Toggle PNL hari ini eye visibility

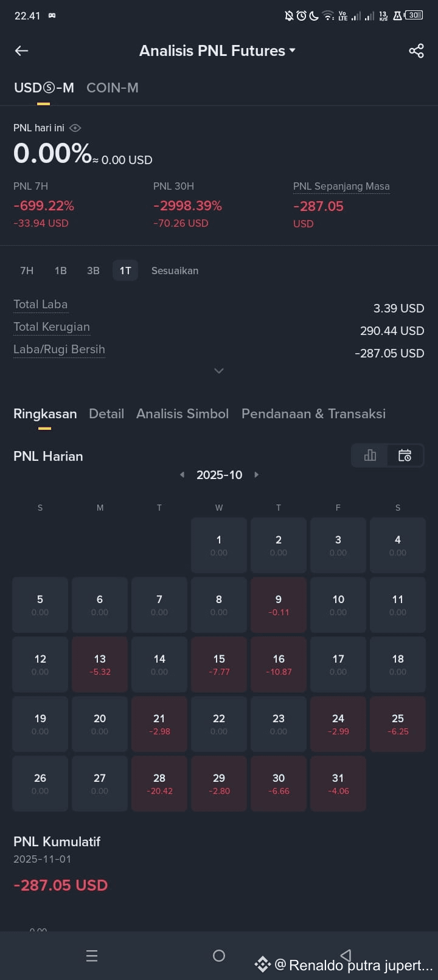75,128
